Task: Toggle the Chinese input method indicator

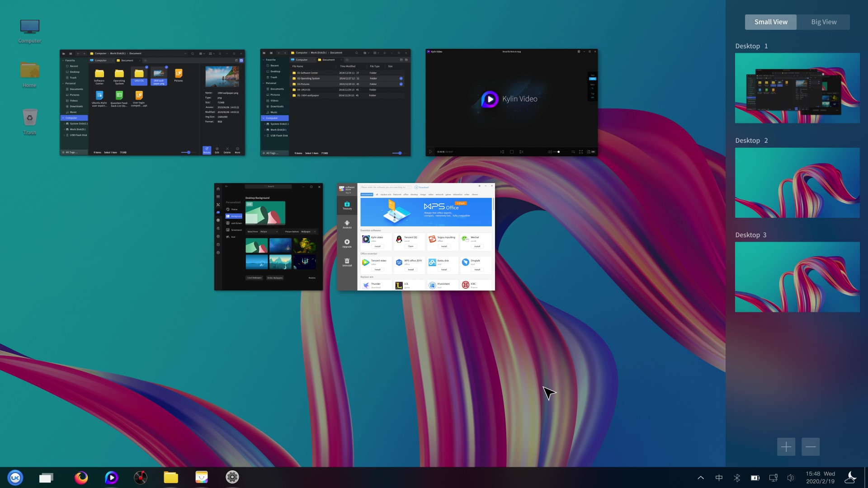Action: coord(719,478)
